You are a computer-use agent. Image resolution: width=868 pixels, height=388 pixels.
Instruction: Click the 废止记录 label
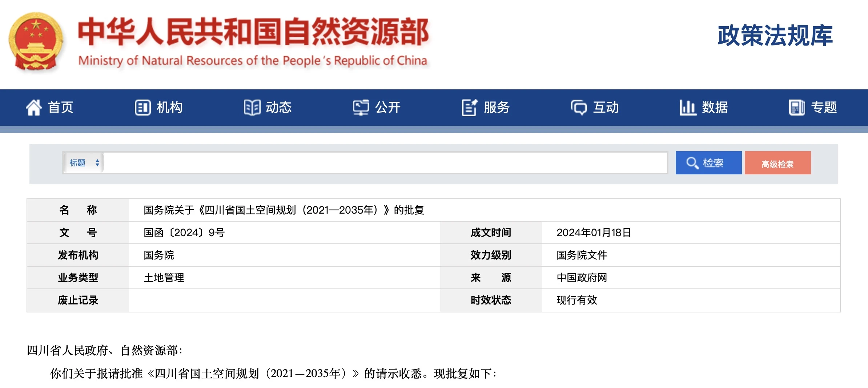click(x=78, y=300)
